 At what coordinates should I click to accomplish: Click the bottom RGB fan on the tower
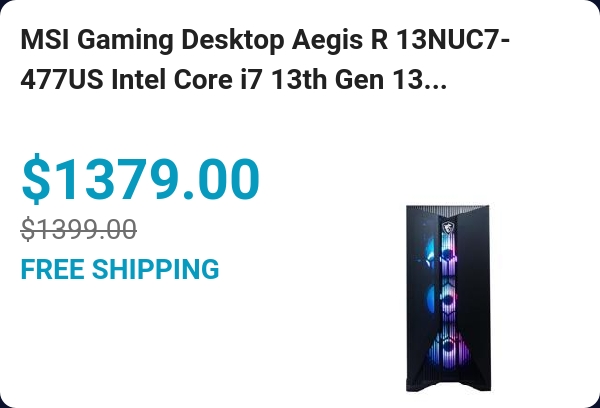coord(447,345)
